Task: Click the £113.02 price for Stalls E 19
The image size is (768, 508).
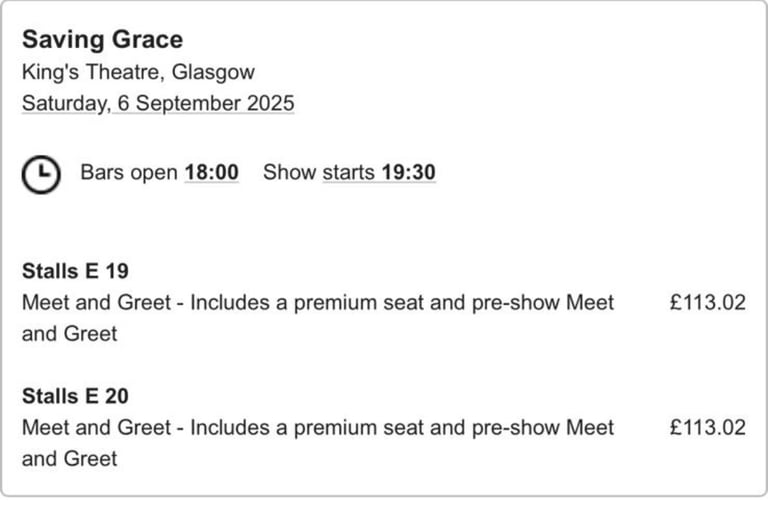Action: click(708, 302)
